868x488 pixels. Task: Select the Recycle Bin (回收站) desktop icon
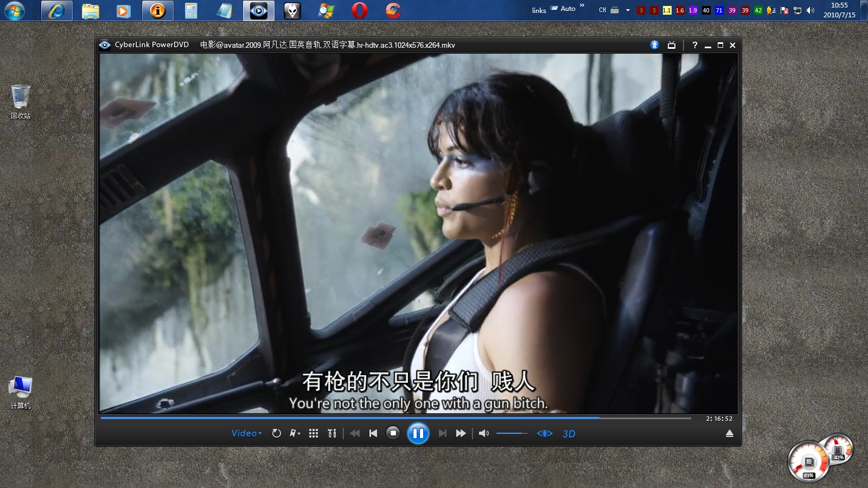[x=21, y=102]
